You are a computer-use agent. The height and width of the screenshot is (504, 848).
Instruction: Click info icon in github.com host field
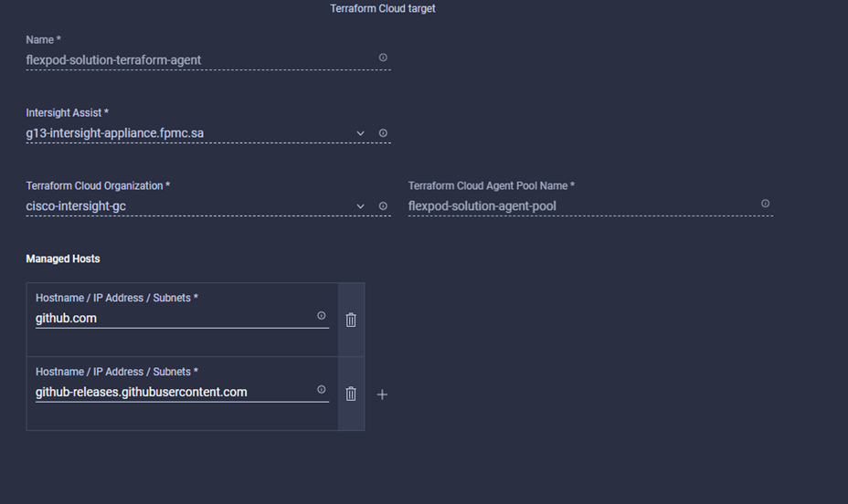(x=321, y=316)
